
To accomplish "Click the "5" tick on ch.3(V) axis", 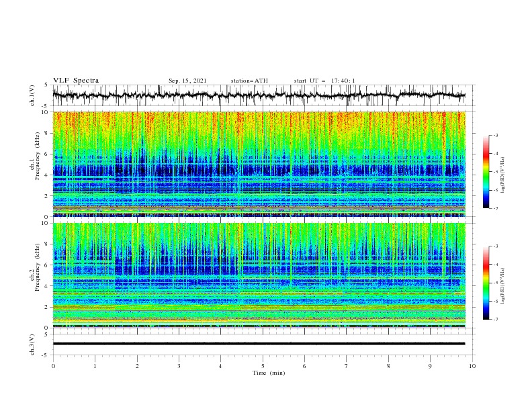I will click(46, 334).
